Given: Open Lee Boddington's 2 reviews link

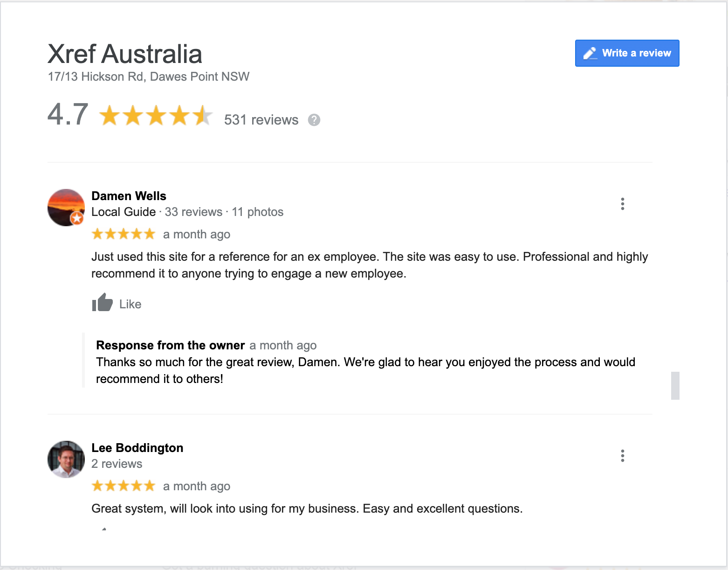Looking at the screenshot, I should click(x=117, y=464).
